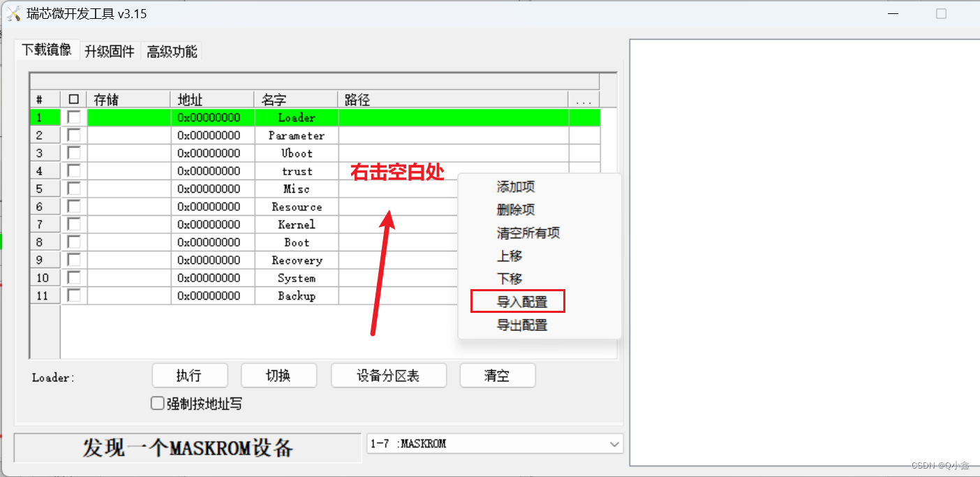Click the 切换 button
This screenshot has height=477, width=980.
[x=279, y=376]
